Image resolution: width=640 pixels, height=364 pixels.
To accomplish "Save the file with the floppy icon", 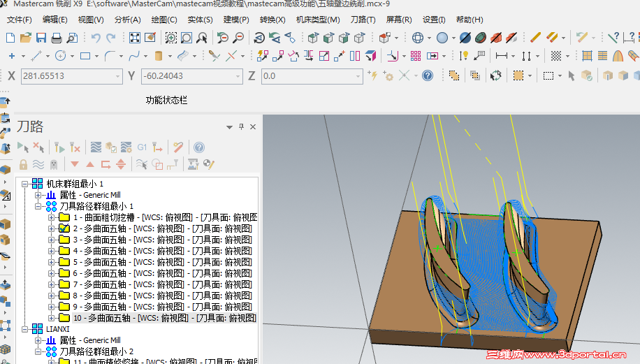I will pos(41,38).
